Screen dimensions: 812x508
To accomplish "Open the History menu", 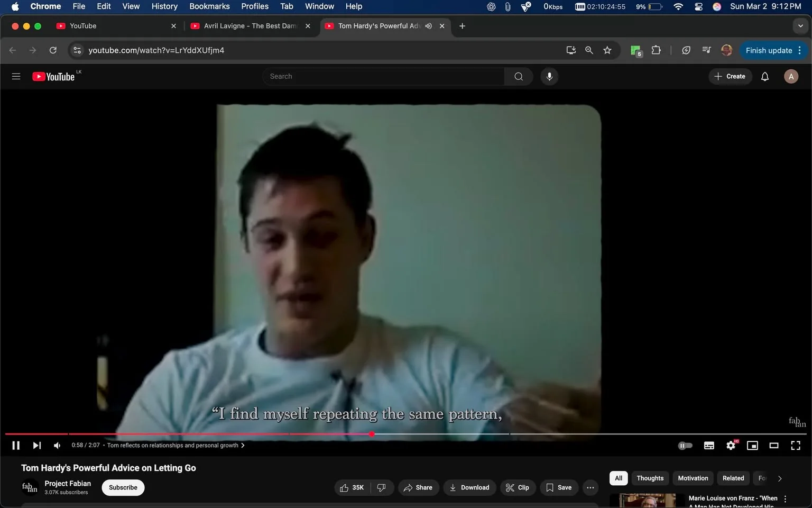I will [164, 6].
